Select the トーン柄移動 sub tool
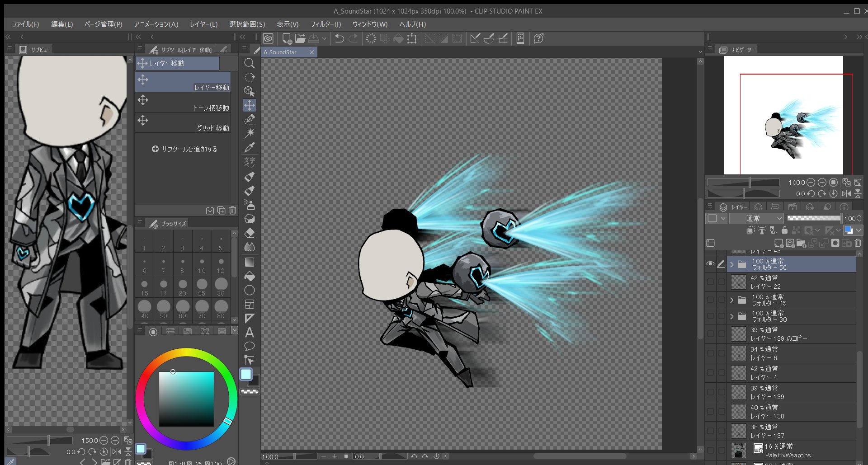 (x=183, y=102)
